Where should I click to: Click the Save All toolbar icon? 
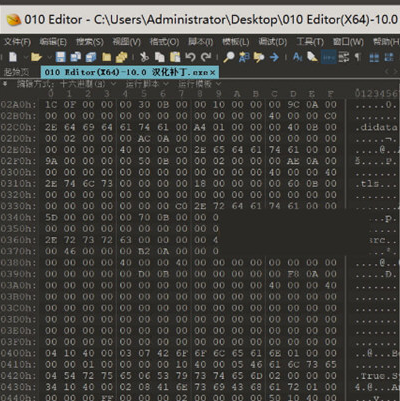(x=90, y=57)
